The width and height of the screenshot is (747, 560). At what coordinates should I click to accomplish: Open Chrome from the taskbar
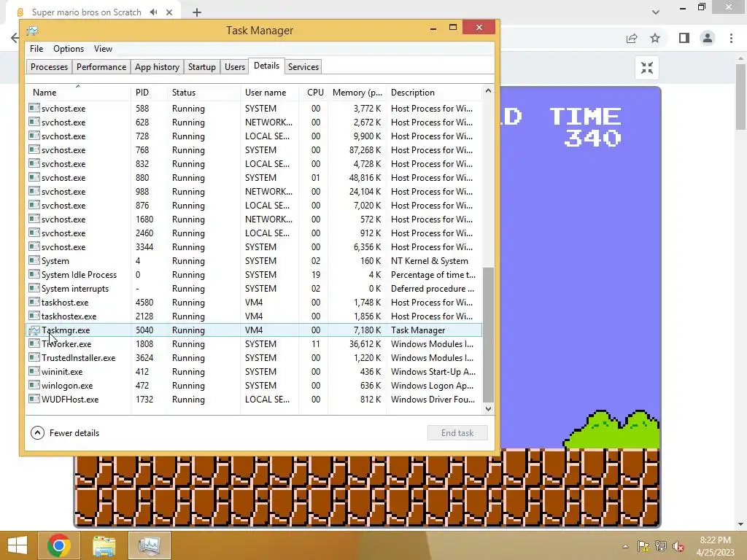click(59, 545)
